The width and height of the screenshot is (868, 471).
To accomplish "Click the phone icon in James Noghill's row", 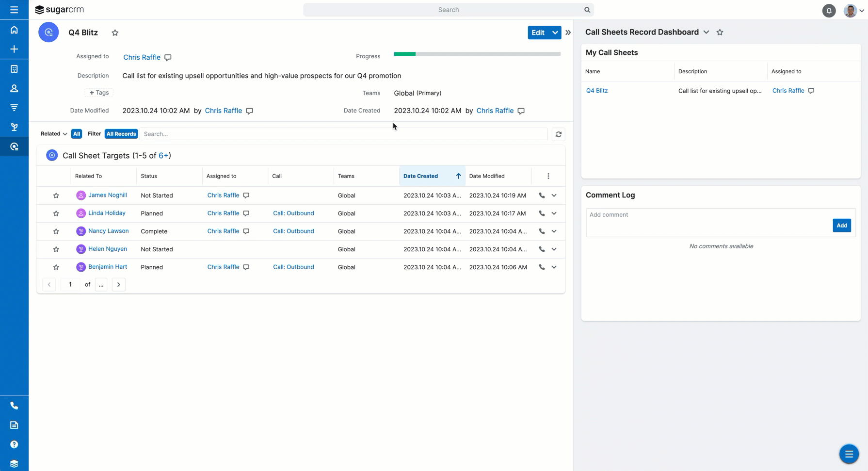I will pyautogui.click(x=542, y=195).
